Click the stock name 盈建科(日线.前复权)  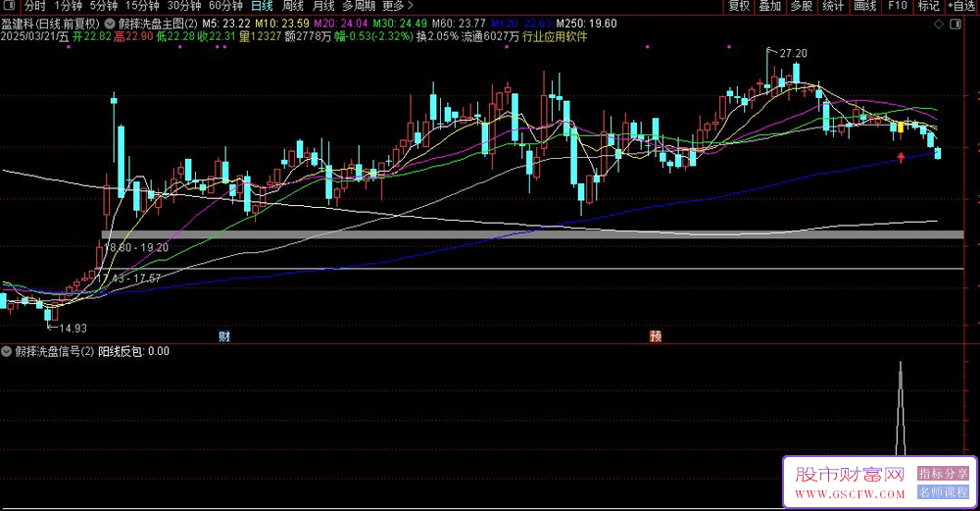coord(50,24)
